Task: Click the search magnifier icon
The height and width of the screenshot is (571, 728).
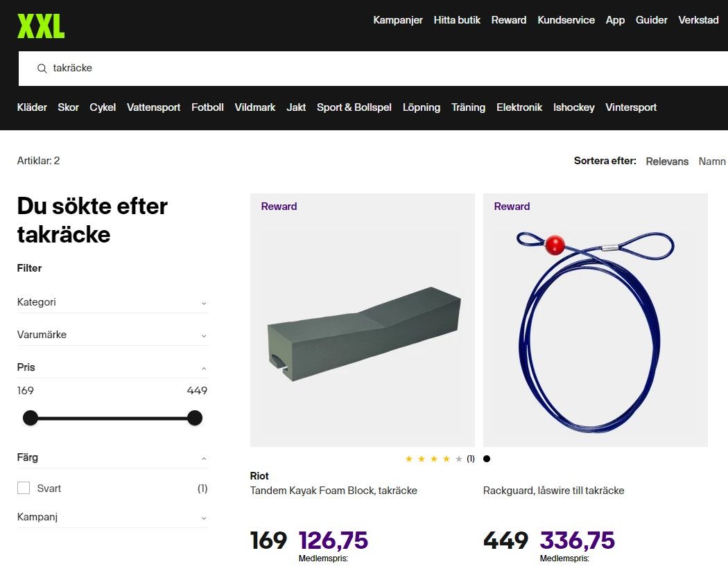Action: 42,68
